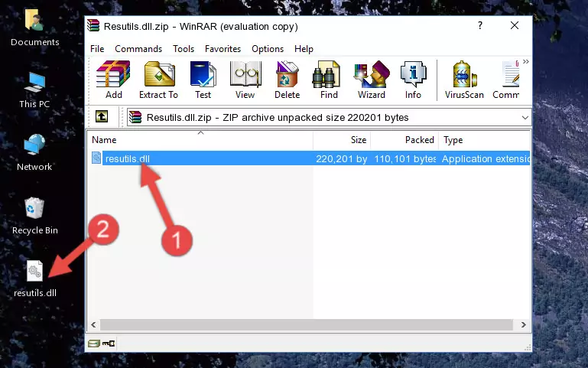Open the View tool with glasses icon
The height and width of the screenshot is (368, 588).
[245, 80]
